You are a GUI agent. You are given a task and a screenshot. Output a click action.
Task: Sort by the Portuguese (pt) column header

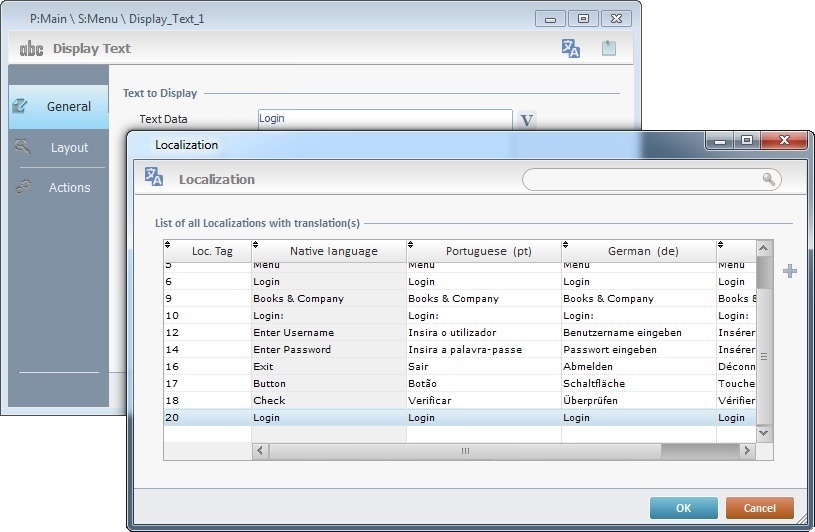[x=487, y=251]
